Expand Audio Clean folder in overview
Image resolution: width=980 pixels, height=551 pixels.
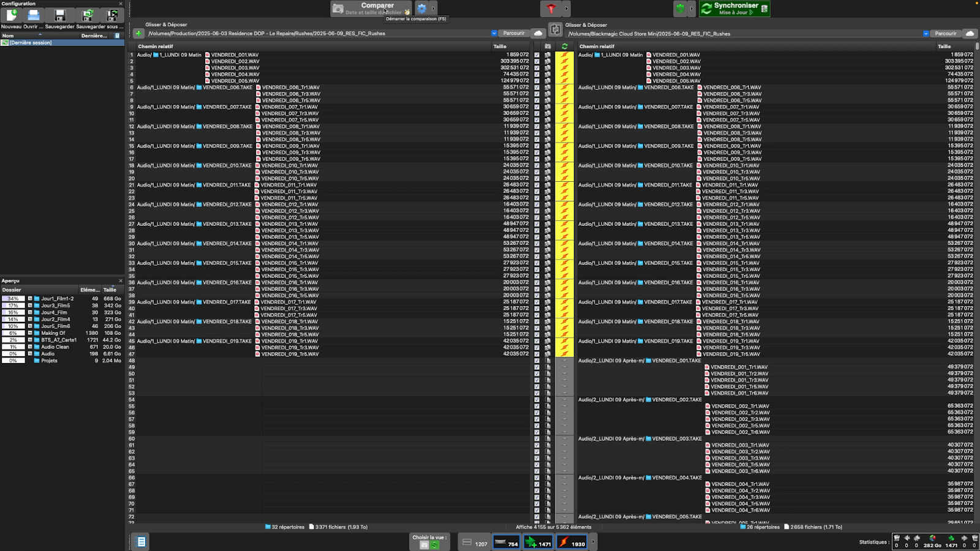tap(30, 347)
